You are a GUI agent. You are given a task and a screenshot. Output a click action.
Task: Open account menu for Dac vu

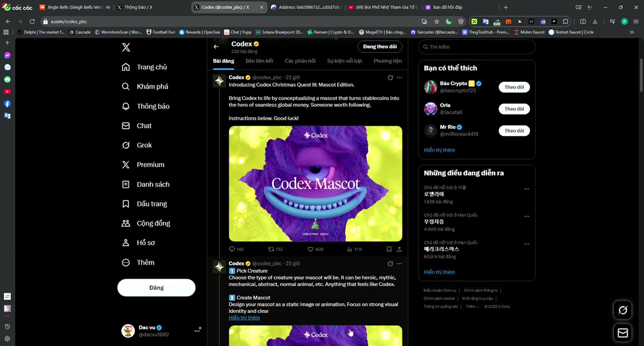point(162,331)
